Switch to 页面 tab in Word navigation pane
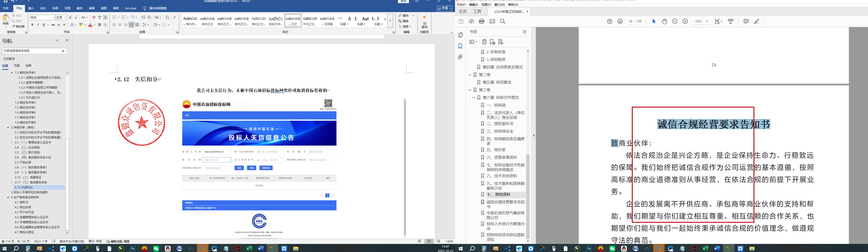 pos(17,66)
